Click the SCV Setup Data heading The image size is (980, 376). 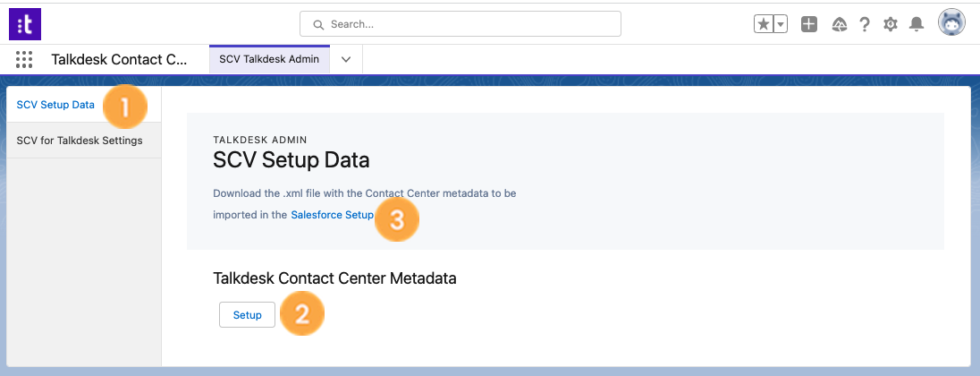tap(291, 160)
